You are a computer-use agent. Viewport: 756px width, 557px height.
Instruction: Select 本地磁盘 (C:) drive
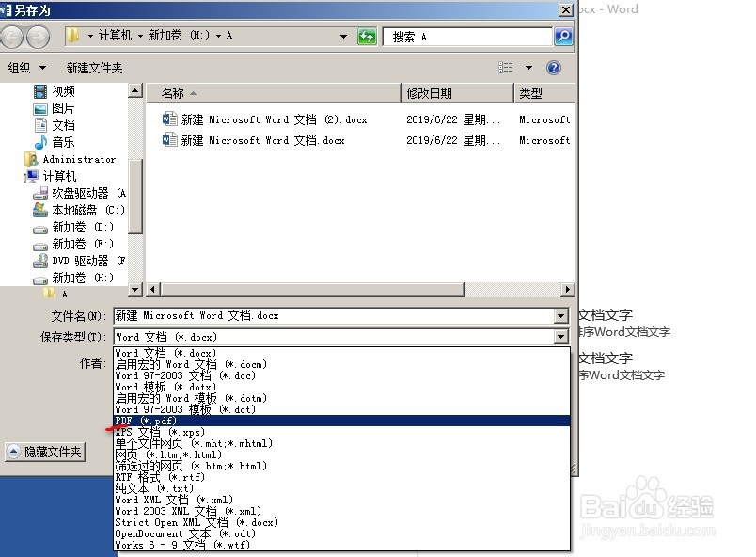(79, 210)
